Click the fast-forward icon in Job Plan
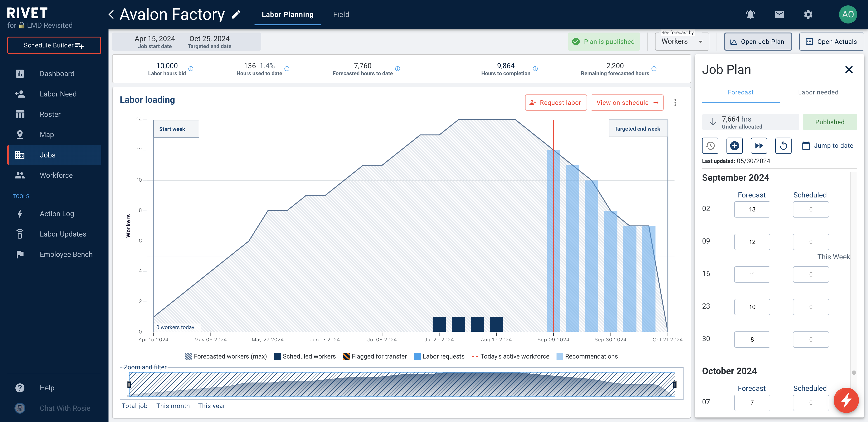Viewport: 868px width, 422px height. tap(759, 146)
